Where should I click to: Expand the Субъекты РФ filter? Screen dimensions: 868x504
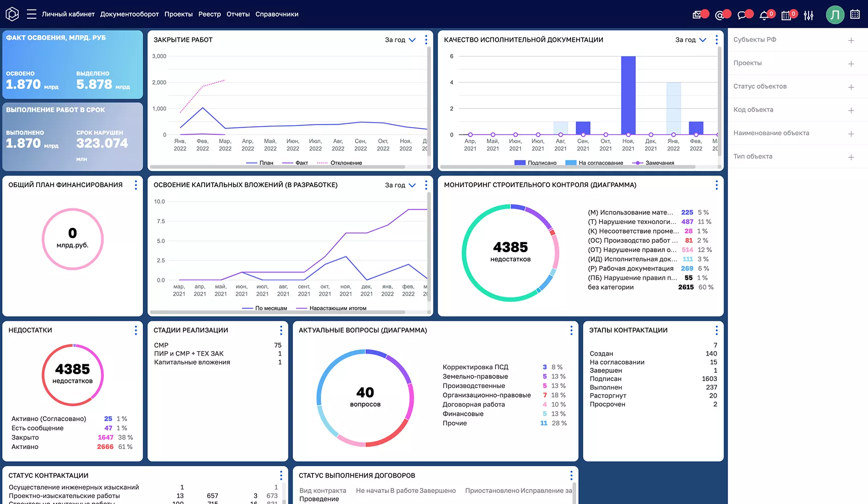pyautogui.click(x=851, y=40)
